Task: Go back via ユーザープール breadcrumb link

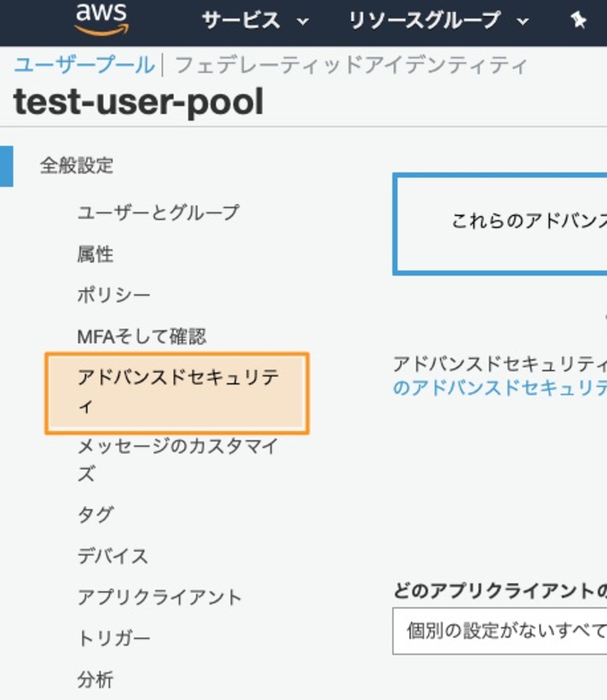Action: [84, 65]
